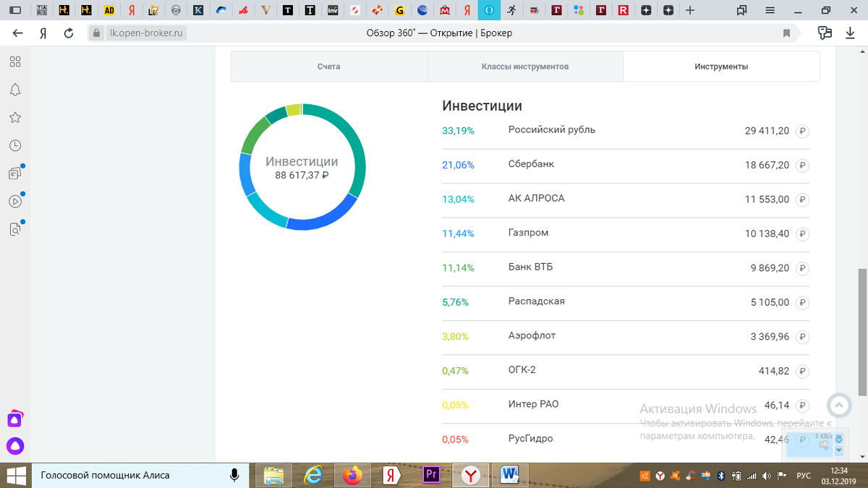
Task: Click the 88 617,37 ₽ total in chart
Action: [x=302, y=176]
